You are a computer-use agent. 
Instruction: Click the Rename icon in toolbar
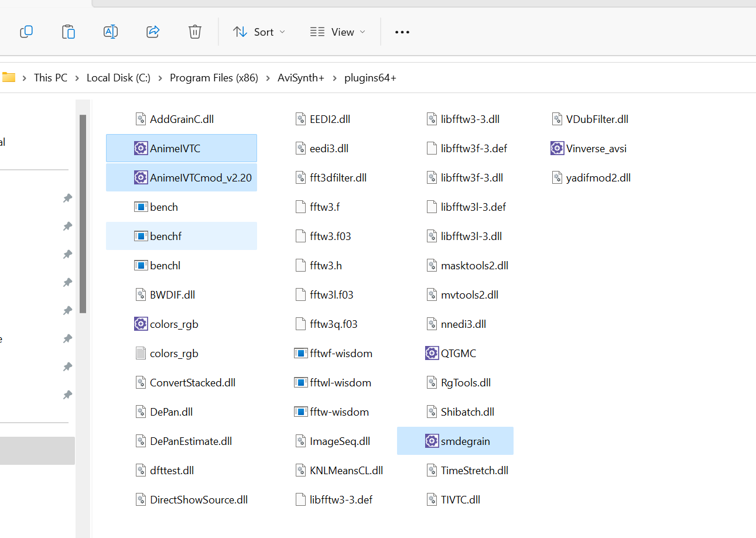111,32
